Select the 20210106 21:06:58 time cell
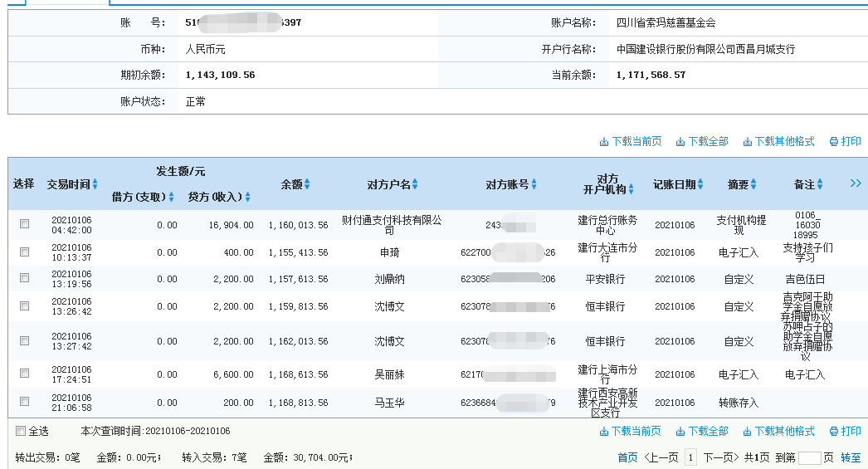Screen dimensions: 868x469 (x=71, y=403)
